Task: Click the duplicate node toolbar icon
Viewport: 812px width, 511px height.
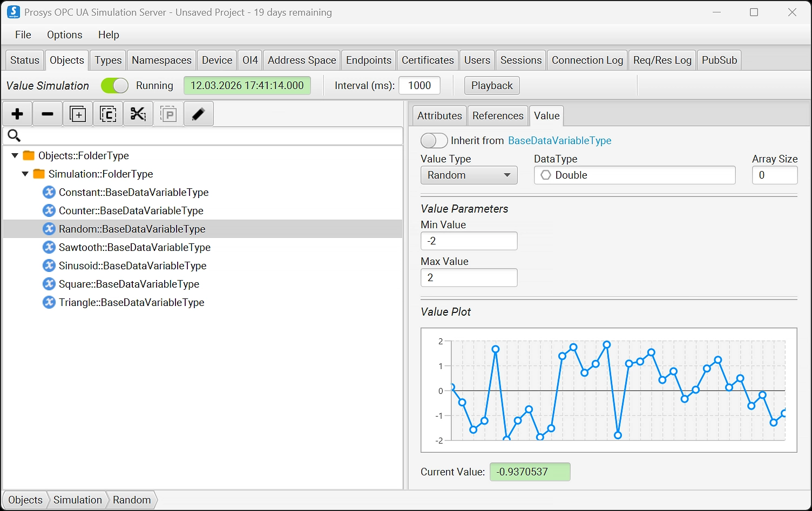Action: tap(78, 114)
